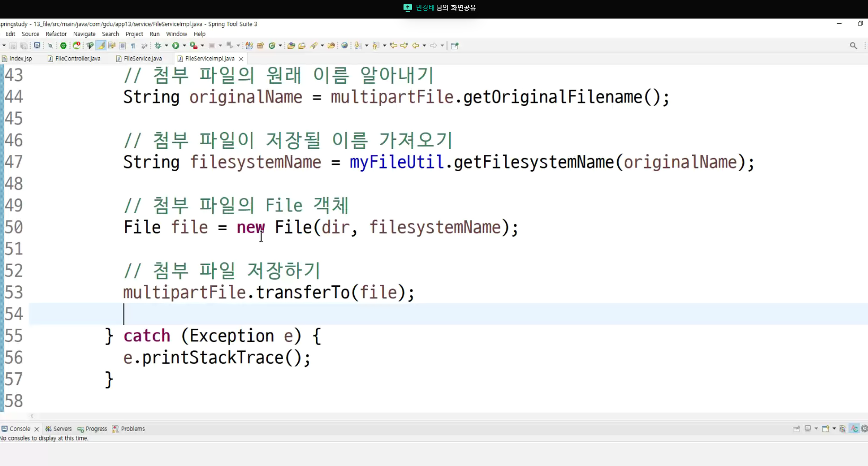Open the Display Selected Console dropdown
This screenshot has height=466, width=868.
816,429
